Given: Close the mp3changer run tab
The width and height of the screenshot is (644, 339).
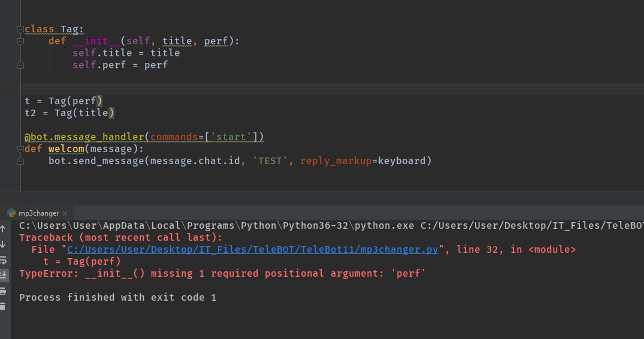Looking at the screenshot, I should click(65, 213).
